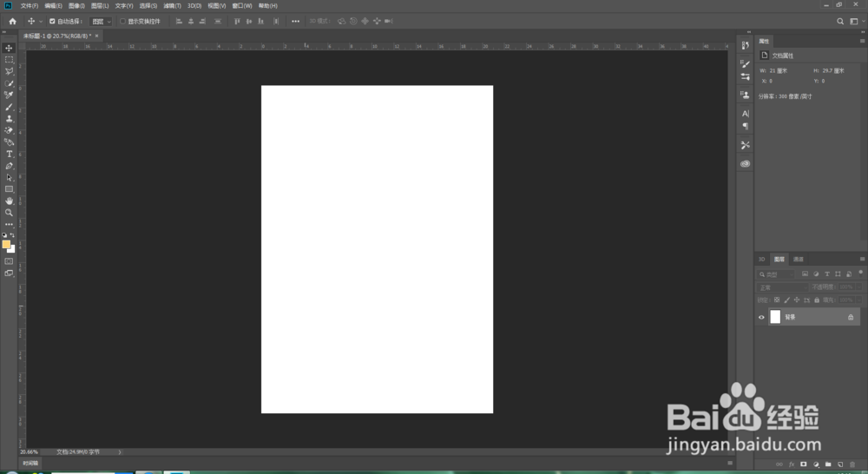Toggle the 自动选择 checkbox
The width and height of the screenshot is (868, 474).
(52, 22)
